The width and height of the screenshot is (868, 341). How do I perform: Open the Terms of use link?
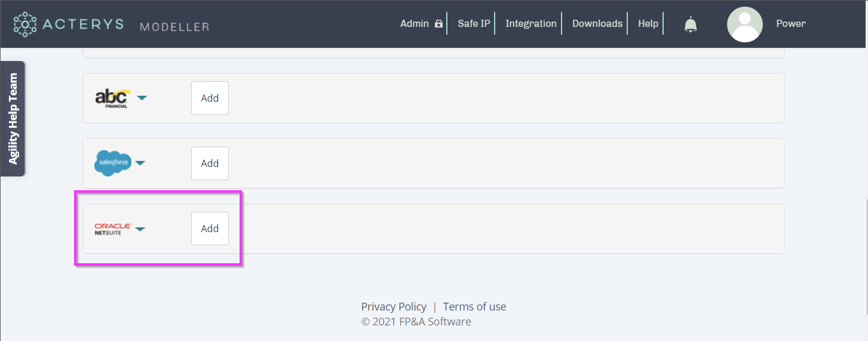point(474,307)
